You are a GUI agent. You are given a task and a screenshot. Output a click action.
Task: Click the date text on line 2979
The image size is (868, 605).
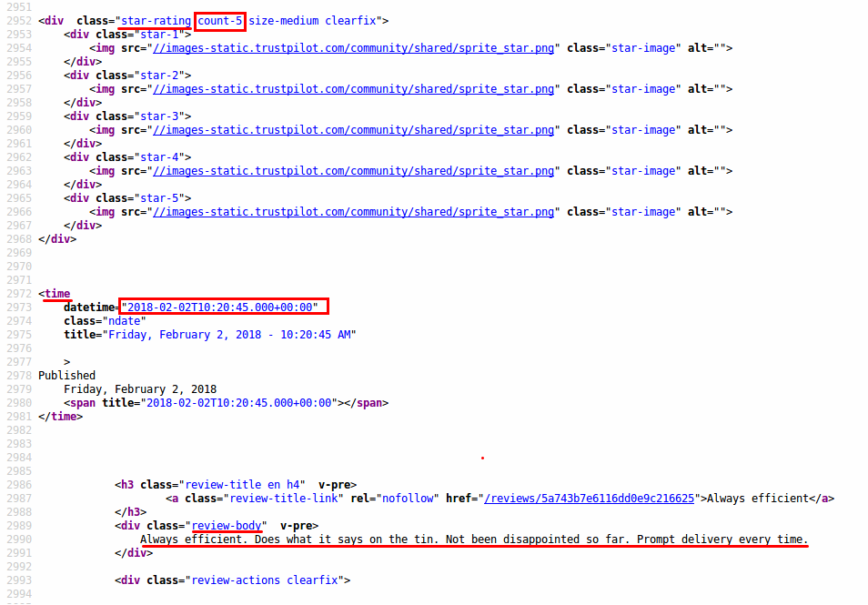tap(140, 389)
